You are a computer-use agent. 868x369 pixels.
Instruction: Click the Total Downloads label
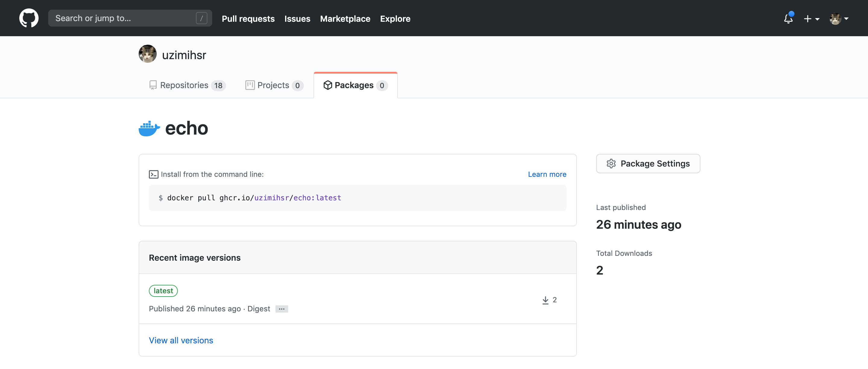point(624,253)
